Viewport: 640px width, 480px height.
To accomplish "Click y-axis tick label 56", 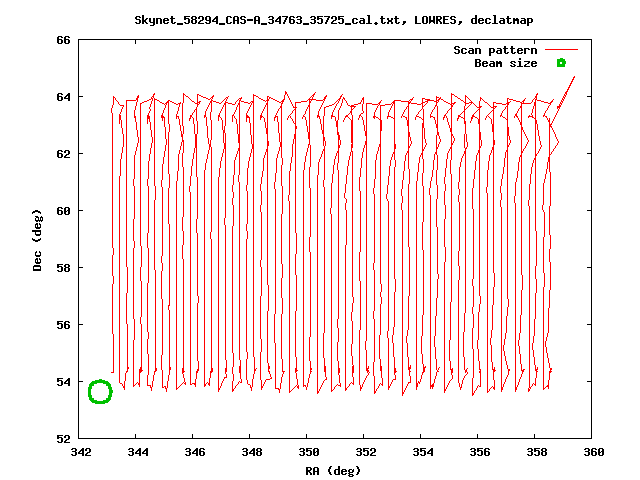I will tap(63, 325).
